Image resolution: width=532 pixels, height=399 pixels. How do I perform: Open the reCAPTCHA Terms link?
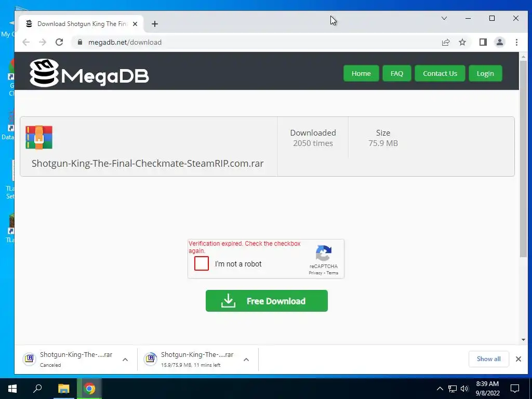tap(332, 273)
